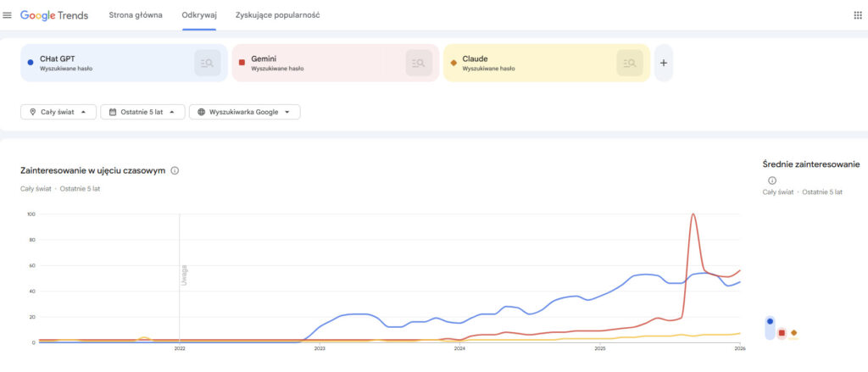
Task: Go to Strona główna tab
Action: tap(136, 15)
